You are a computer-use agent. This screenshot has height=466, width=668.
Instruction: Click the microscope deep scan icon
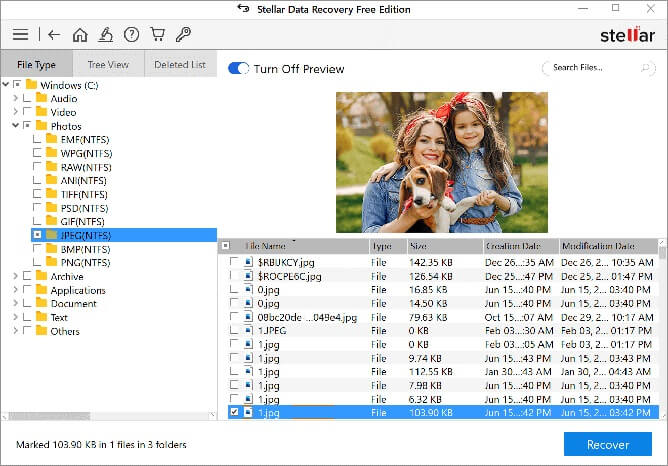click(105, 35)
